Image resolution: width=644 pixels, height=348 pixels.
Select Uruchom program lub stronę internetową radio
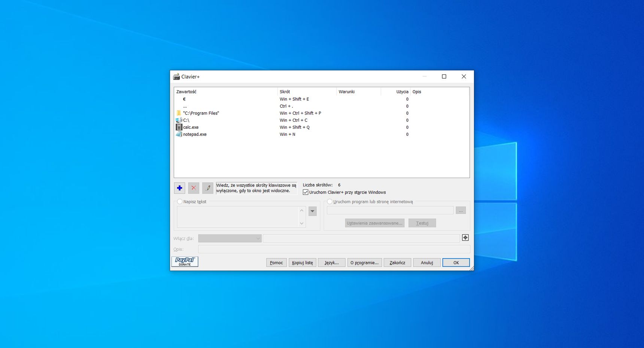[330, 202]
